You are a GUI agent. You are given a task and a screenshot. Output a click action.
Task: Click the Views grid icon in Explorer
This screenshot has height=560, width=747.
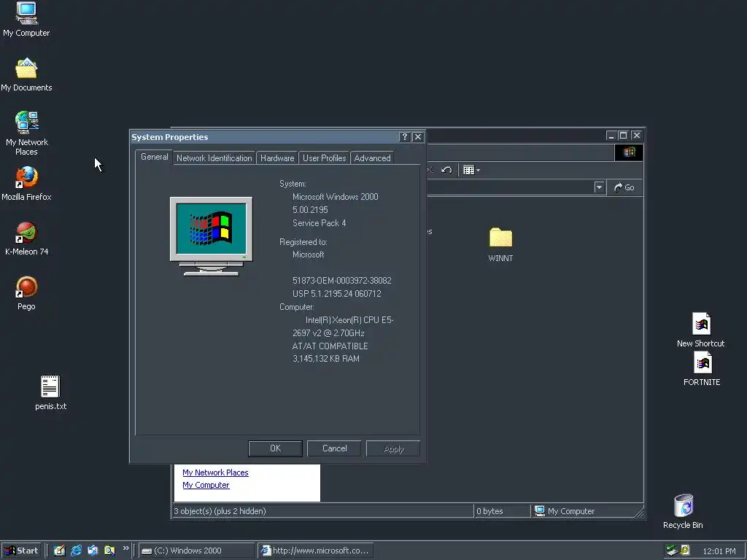click(x=468, y=170)
